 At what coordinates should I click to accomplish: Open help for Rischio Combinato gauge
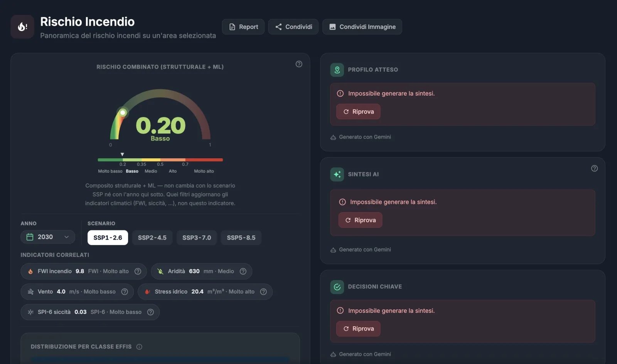(x=299, y=64)
